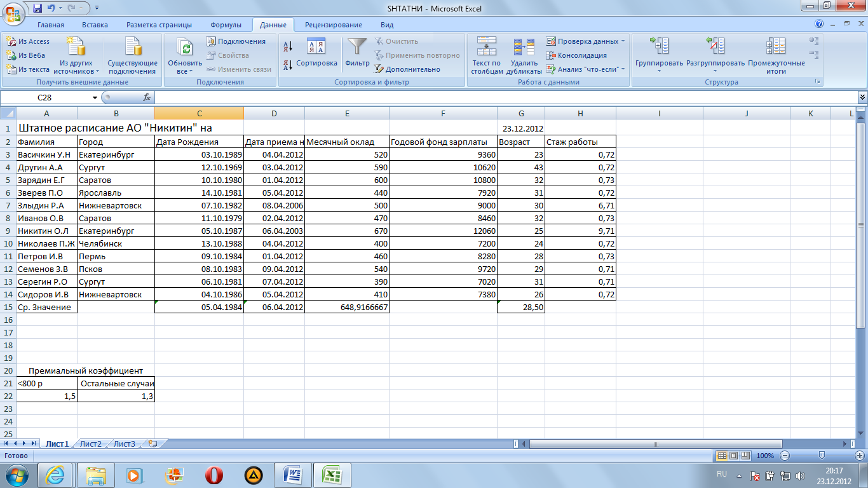Open Existing Connections
Screen dimensions: 868x488
[133, 55]
